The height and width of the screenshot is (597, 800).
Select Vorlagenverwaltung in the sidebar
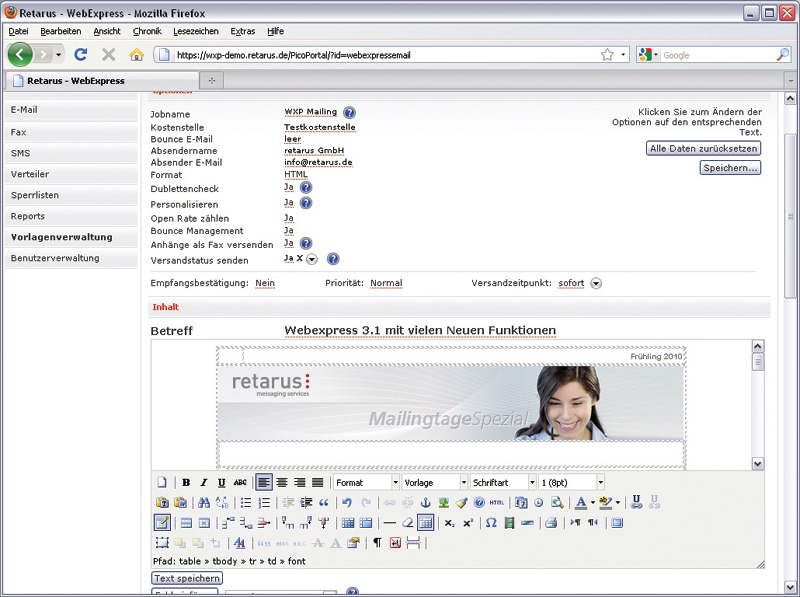[61, 238]
